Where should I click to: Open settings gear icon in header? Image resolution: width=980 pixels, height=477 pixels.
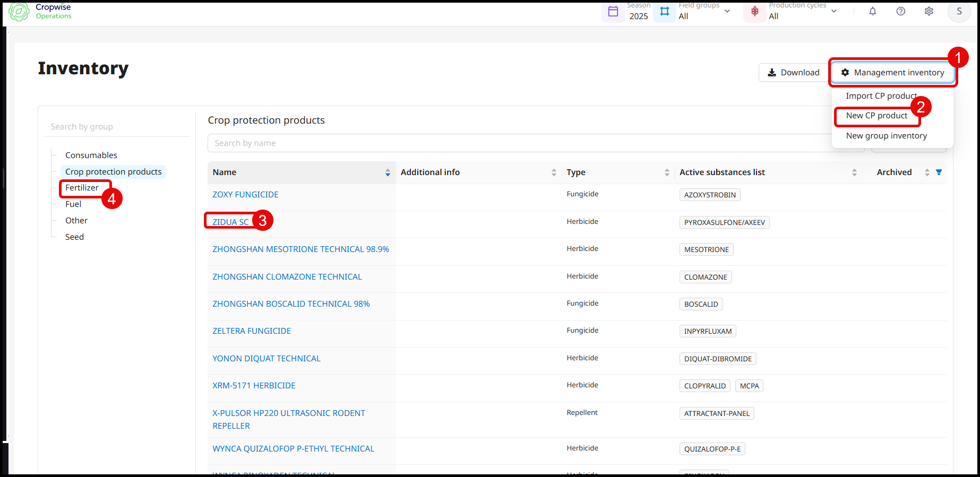coord(929,11)
